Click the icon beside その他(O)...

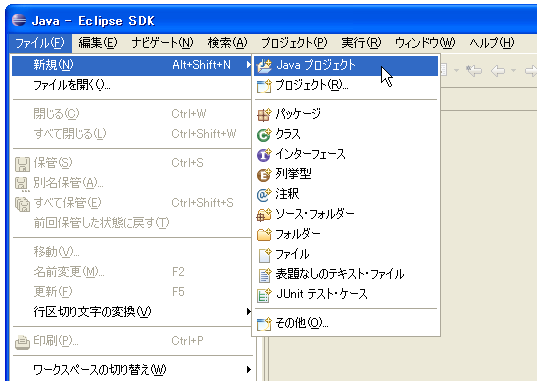(264, 324)
